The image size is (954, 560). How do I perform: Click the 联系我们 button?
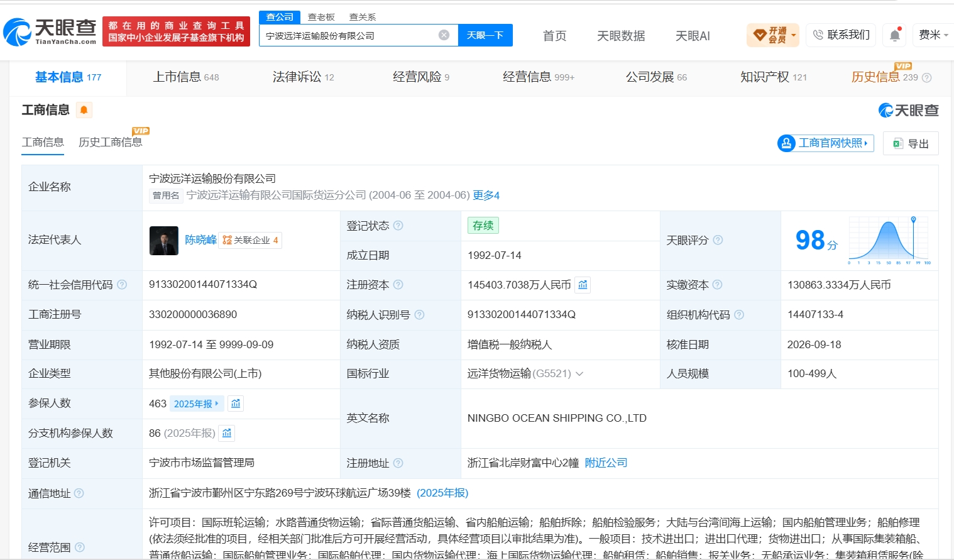pos(841,35)
